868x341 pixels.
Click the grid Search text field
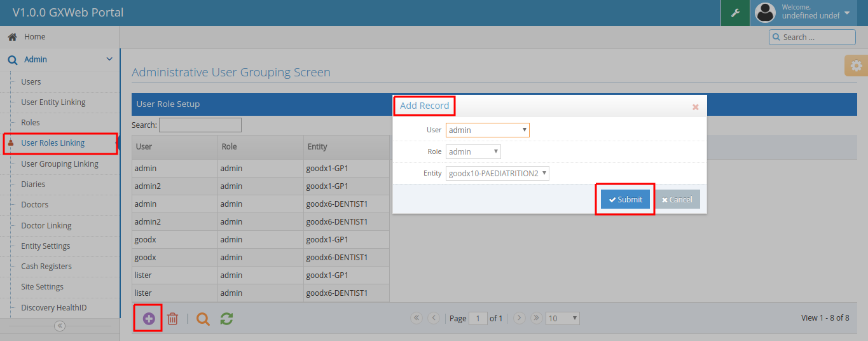(x=200, y=125)
